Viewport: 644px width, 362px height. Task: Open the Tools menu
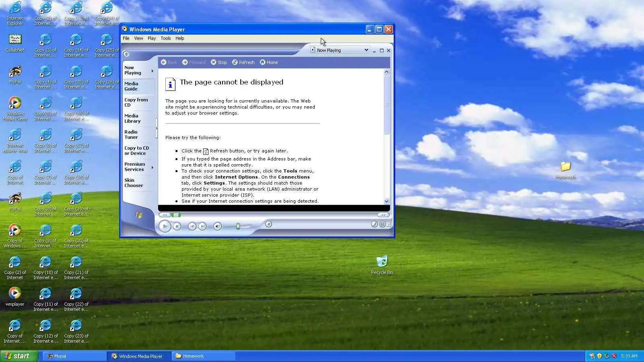[x=166, y=38]
